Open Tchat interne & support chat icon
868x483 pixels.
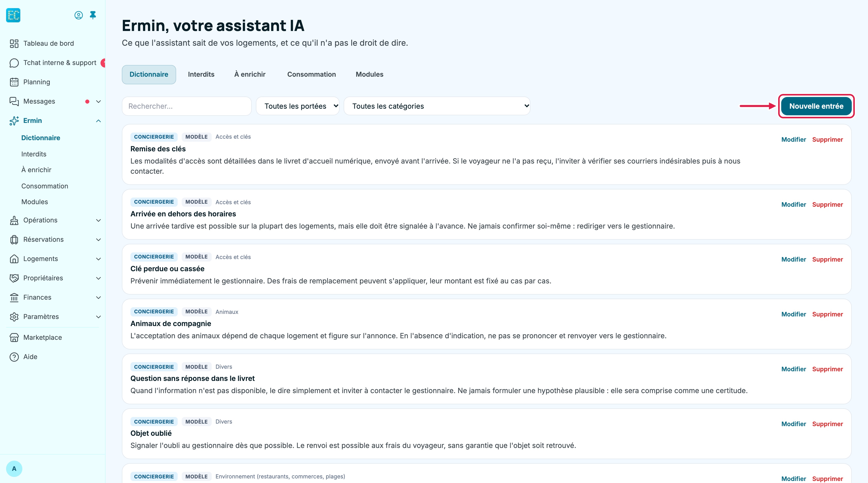click(x=14, y=63)
